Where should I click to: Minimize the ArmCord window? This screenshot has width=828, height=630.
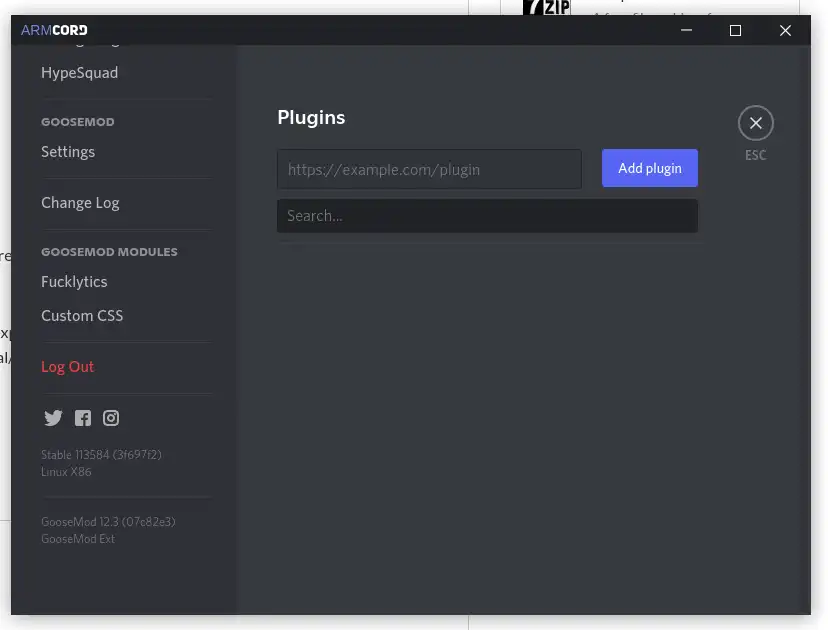click(x=686, y=30)
